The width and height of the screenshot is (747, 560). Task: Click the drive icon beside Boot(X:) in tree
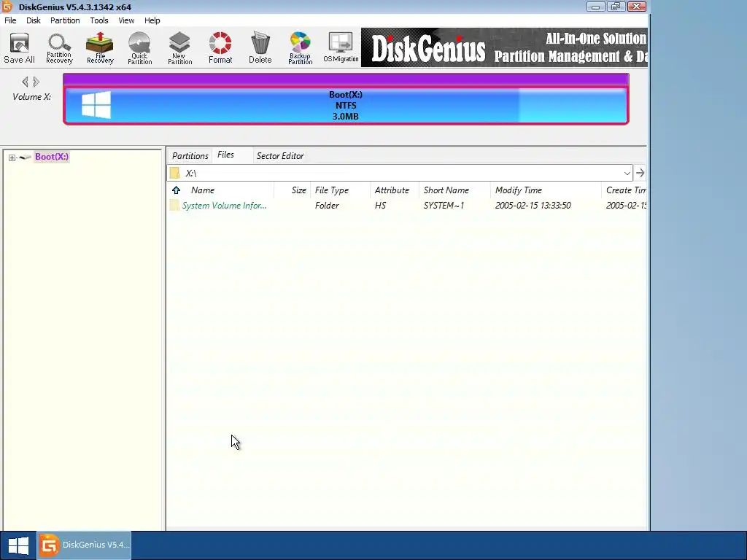point(26,157)
